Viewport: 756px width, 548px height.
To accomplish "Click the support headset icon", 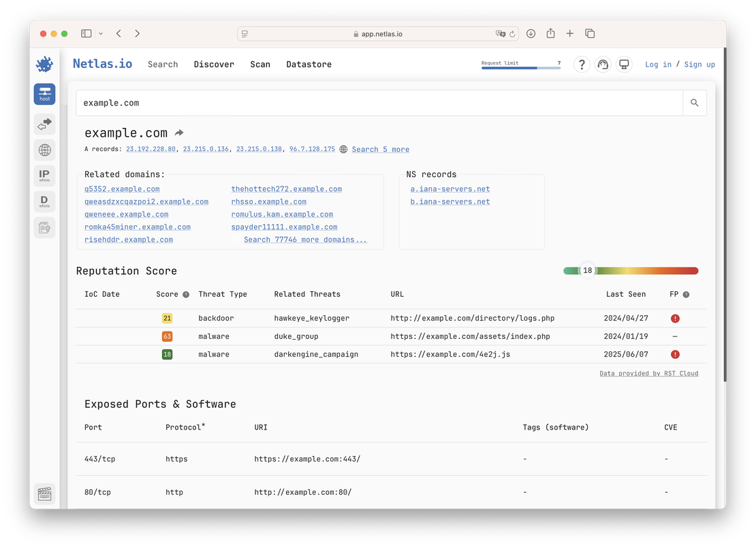I will click(602, 64).
